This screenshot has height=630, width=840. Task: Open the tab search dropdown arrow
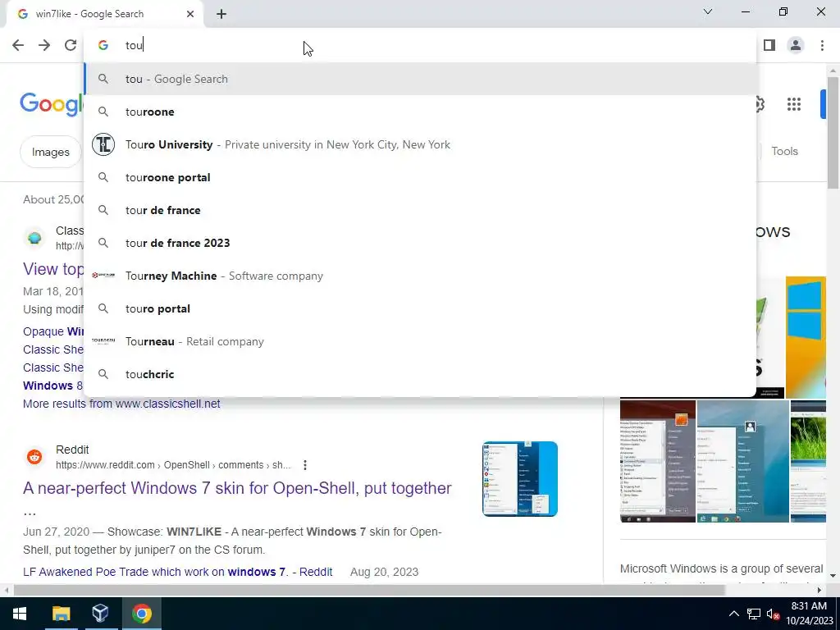tap(708, 11)
